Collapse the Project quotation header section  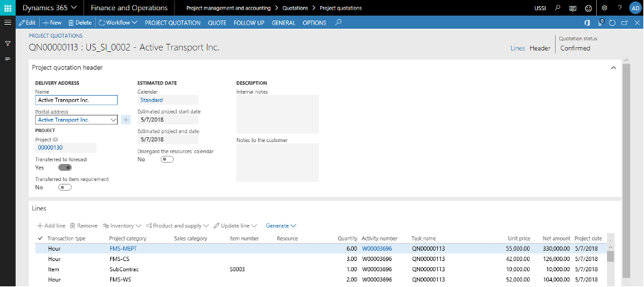[x=613, y=68]
